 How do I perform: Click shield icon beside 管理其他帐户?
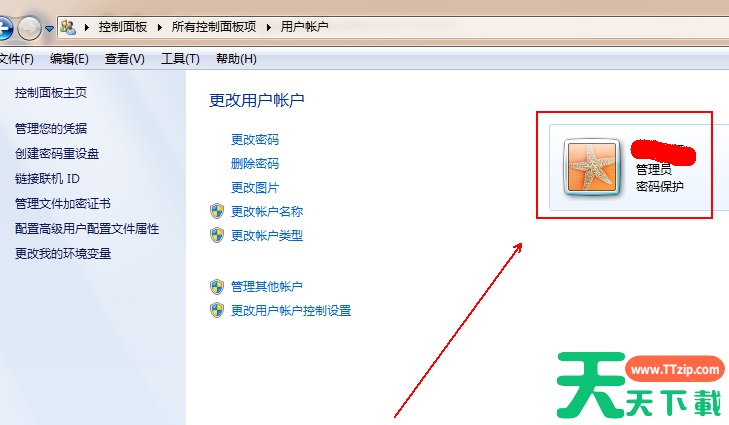tap(217, 286)
